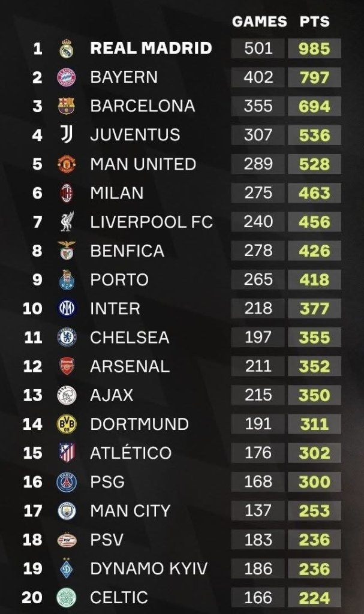364x614 pixels.
Task: Click the Benfica eagle crest
Action: (x=67, y=251)
